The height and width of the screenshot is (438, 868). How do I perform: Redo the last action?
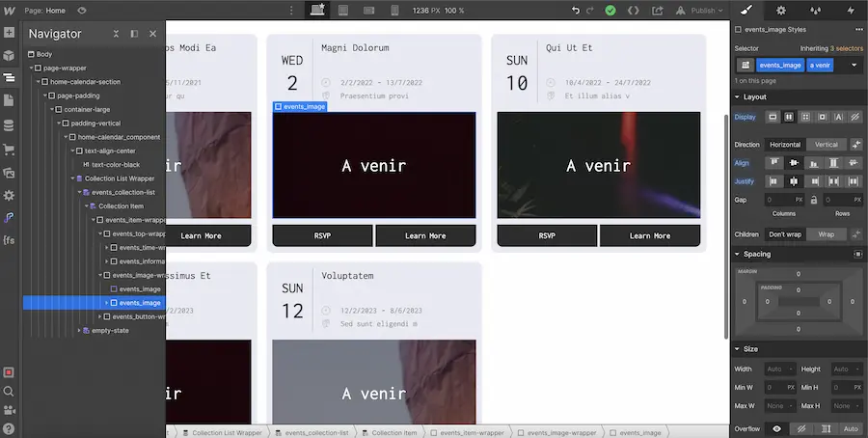pos(590,11)
